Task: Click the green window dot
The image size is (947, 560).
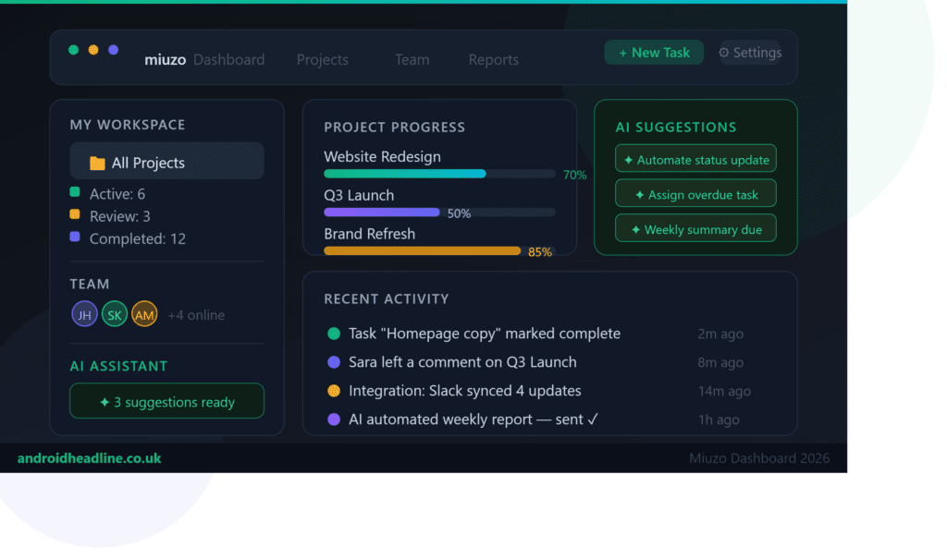Action: (74, 50)
